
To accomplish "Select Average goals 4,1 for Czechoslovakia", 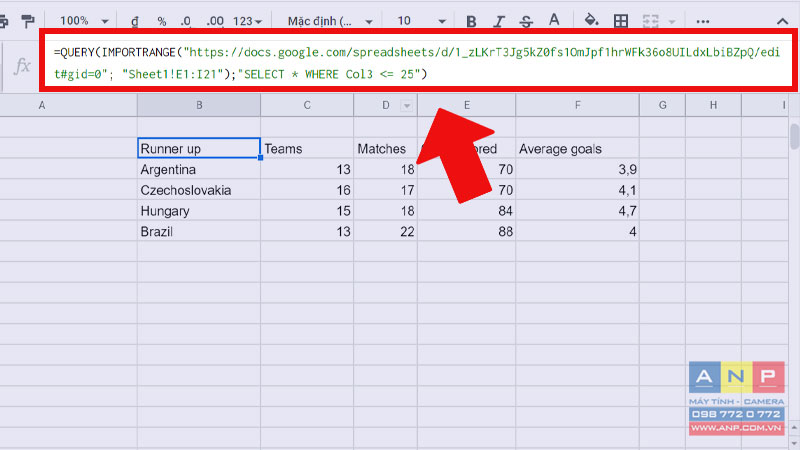I will coord(578,190).
